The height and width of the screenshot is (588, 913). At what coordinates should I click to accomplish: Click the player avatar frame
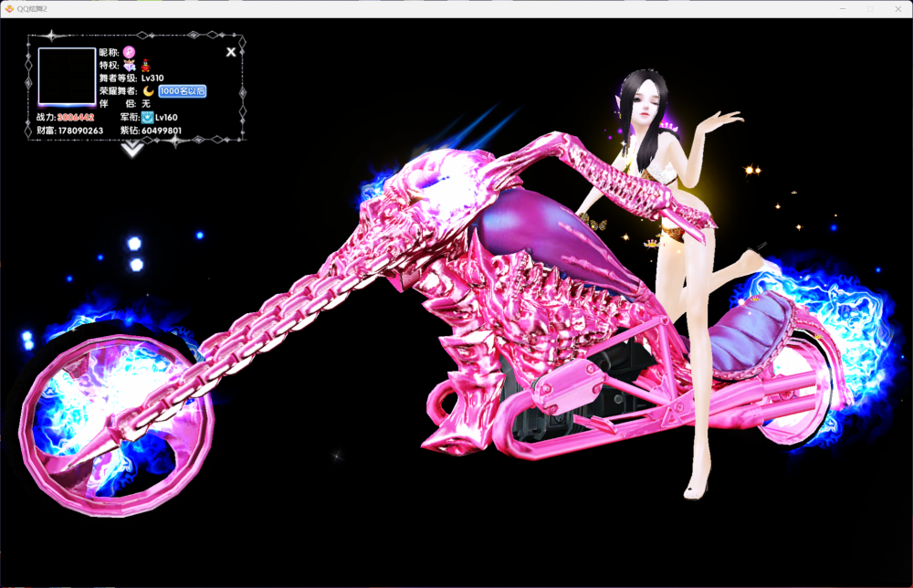(67, 77)
